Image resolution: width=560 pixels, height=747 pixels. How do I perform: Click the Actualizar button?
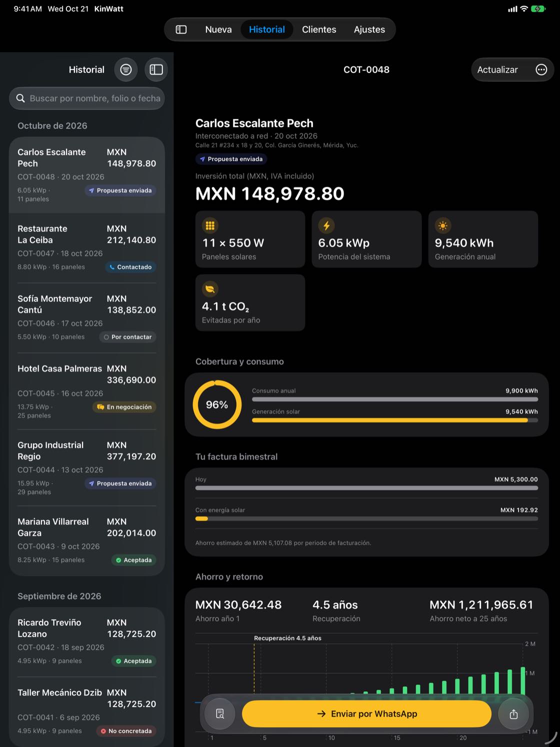[497, 70]
